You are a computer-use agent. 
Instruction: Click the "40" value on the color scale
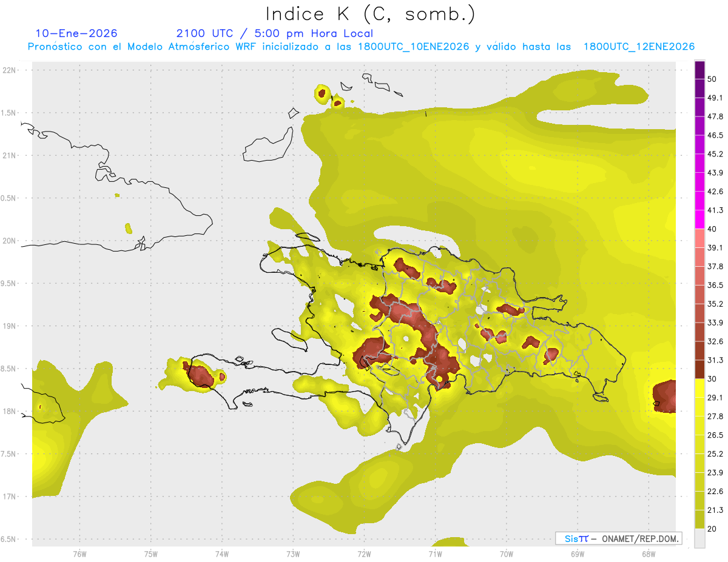[x=713, y=229]
